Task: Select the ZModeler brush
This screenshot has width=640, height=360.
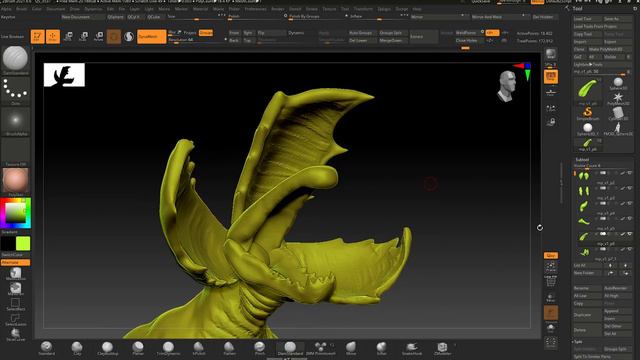Action: tap(442, 348)
